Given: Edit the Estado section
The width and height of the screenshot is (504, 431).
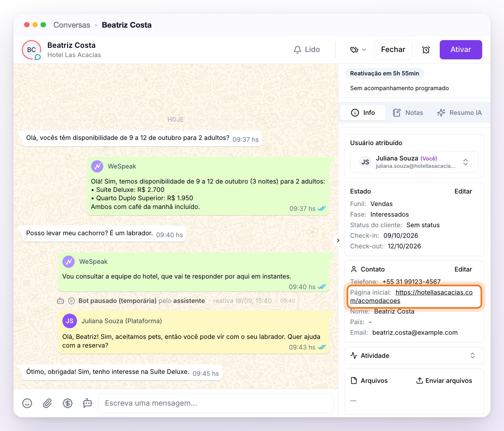Looking at the screenshot, I should [x=463, y=191].
